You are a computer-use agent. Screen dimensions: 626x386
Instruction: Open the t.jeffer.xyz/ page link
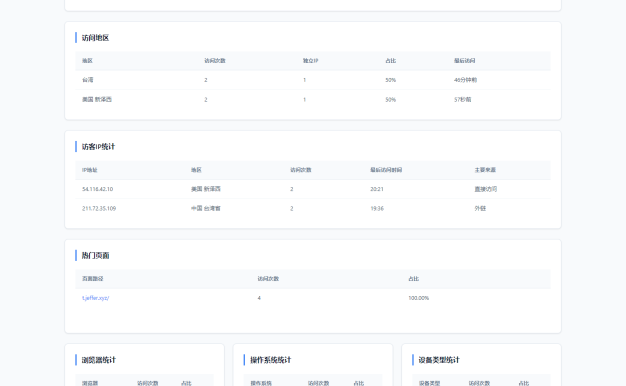[x=95, y=298]
